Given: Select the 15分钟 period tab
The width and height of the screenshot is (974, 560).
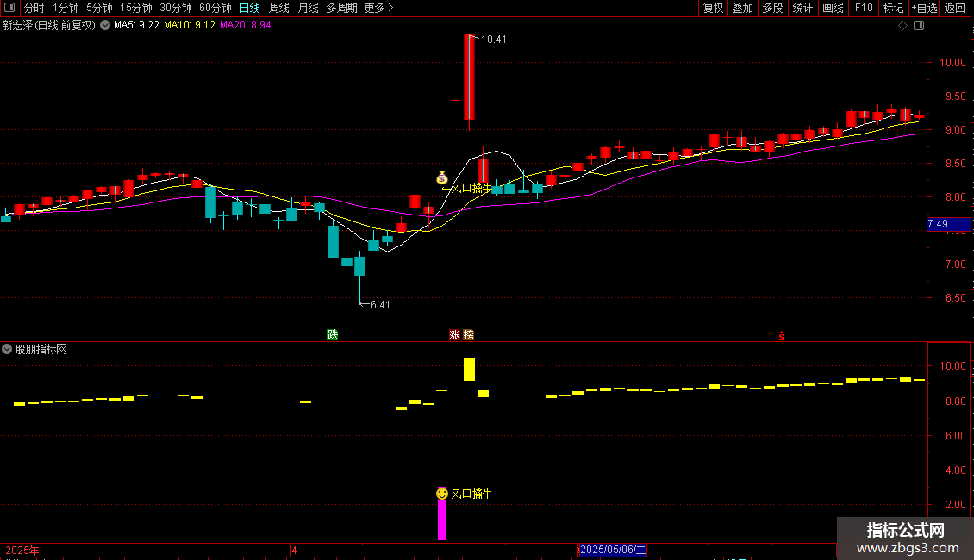Looking at the screenshot, I should [x=135, y=8].
